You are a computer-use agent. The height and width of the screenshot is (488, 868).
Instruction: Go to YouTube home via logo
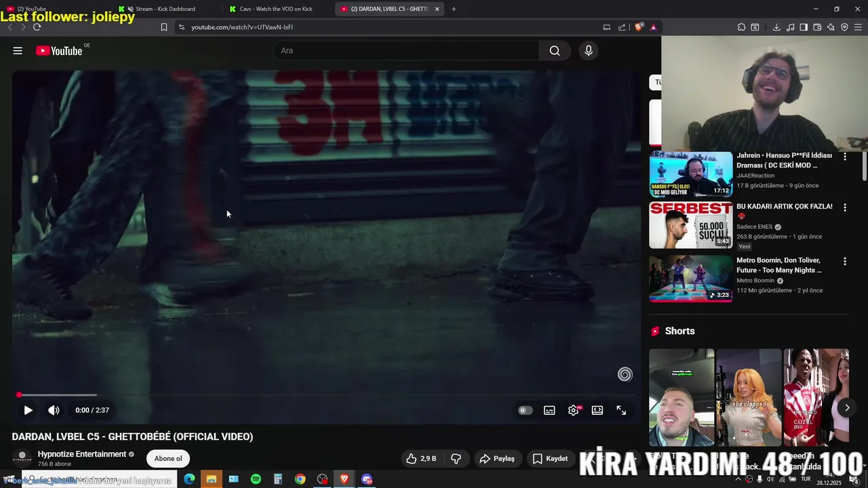[x=59, y=51]
